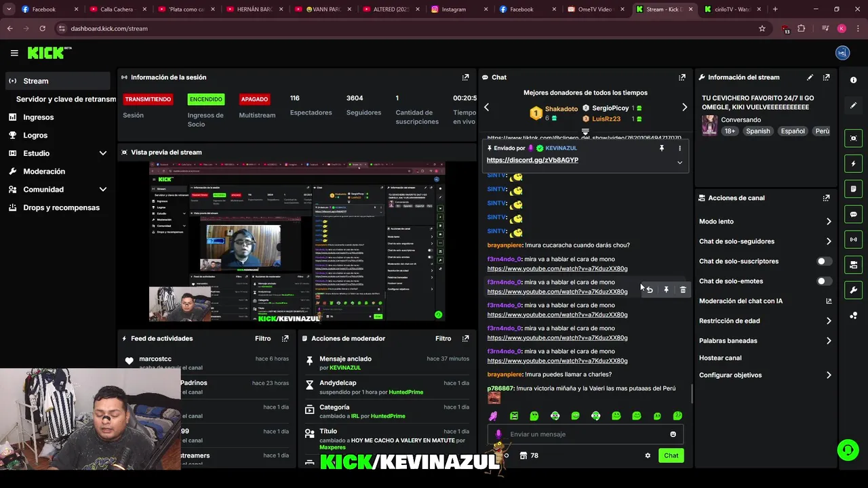Click the shop icon showing 78
The width and height of the screenshot is (868, 488).
(x=529, y=455)
